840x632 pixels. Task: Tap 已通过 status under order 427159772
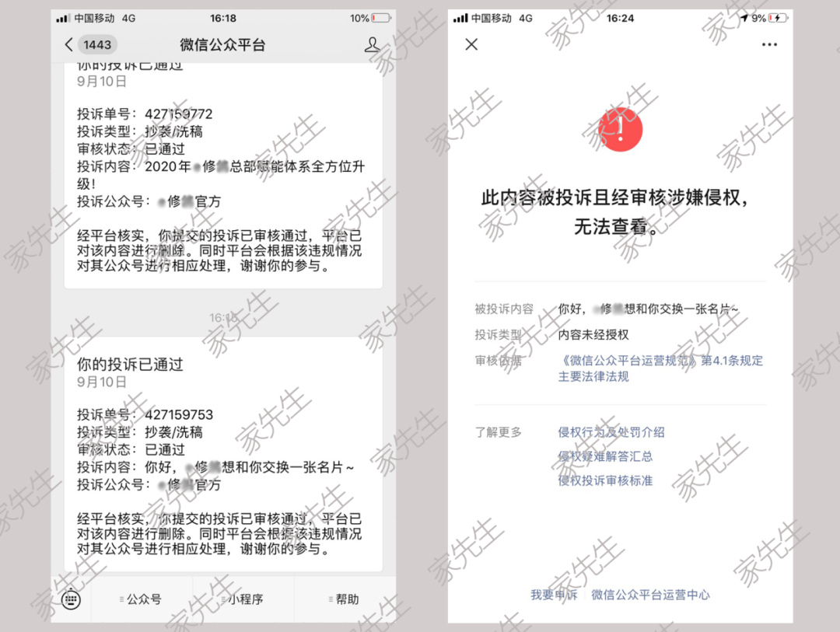(x=165, y=149)
